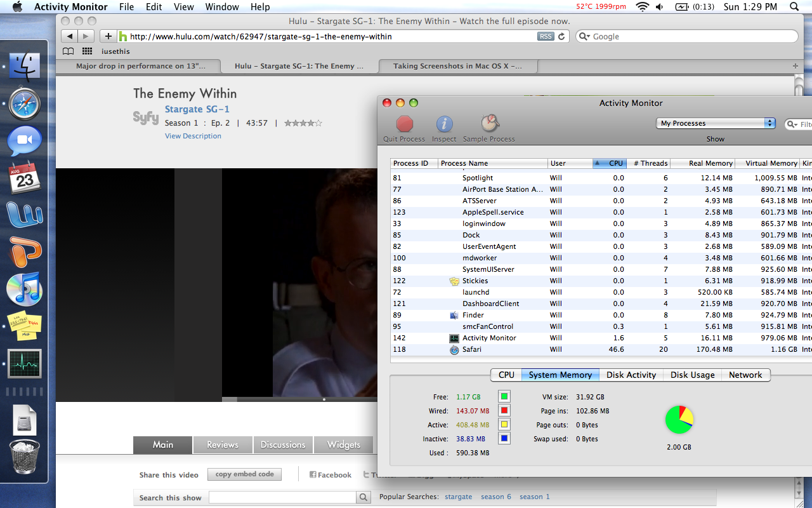This screenshot has width=812, height=508.
Task: Click the copy embed code button
Action: click(x=244, y=474)
